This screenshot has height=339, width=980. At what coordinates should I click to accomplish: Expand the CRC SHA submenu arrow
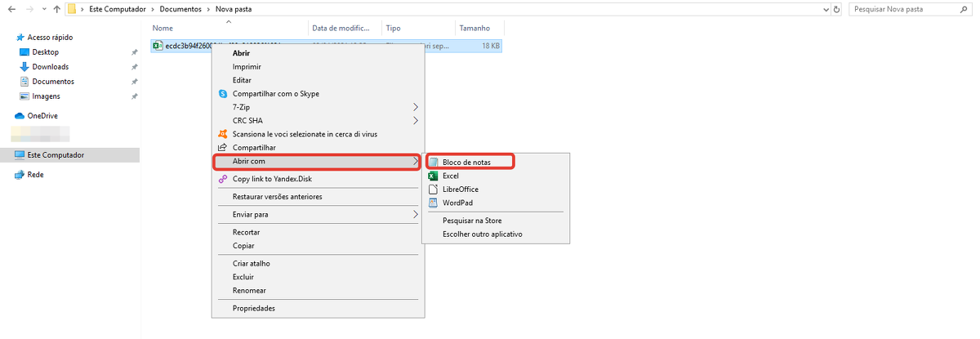[x=415, y=121]
